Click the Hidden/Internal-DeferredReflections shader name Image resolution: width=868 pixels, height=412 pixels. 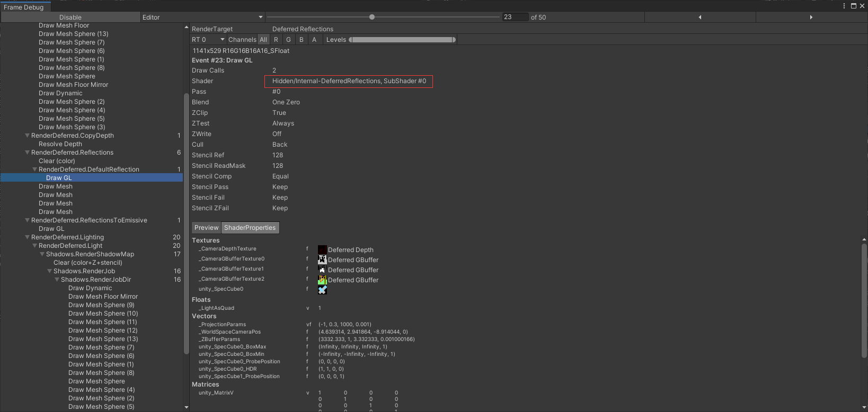pyautogui.click(x=349, y=81)
